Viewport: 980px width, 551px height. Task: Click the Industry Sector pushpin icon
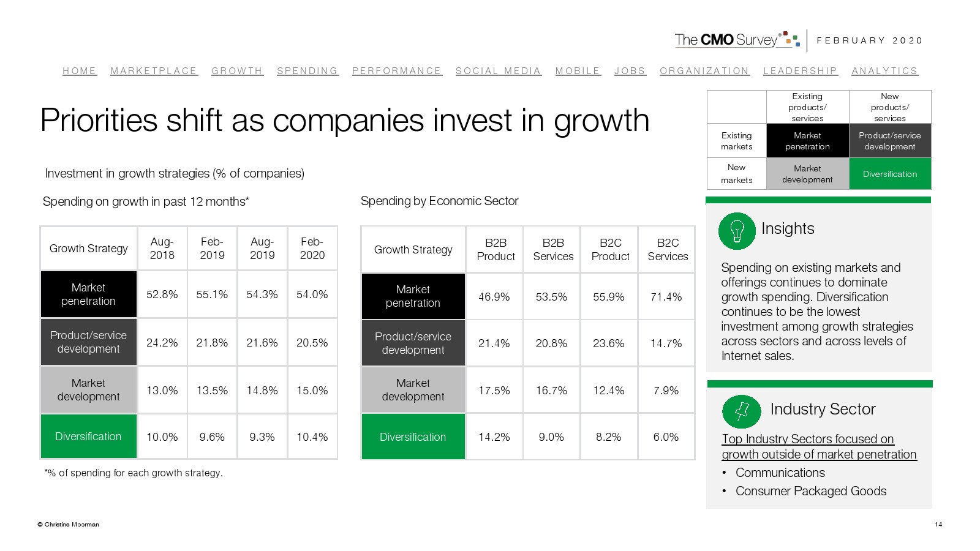741,411
